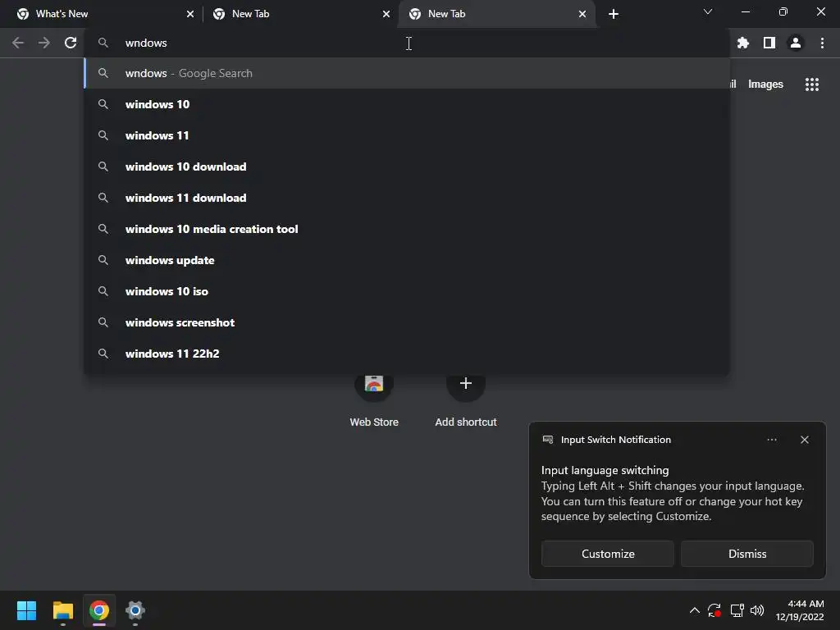
Task: Select windows 10 iso suggestion
Action: tap(407, 291)
